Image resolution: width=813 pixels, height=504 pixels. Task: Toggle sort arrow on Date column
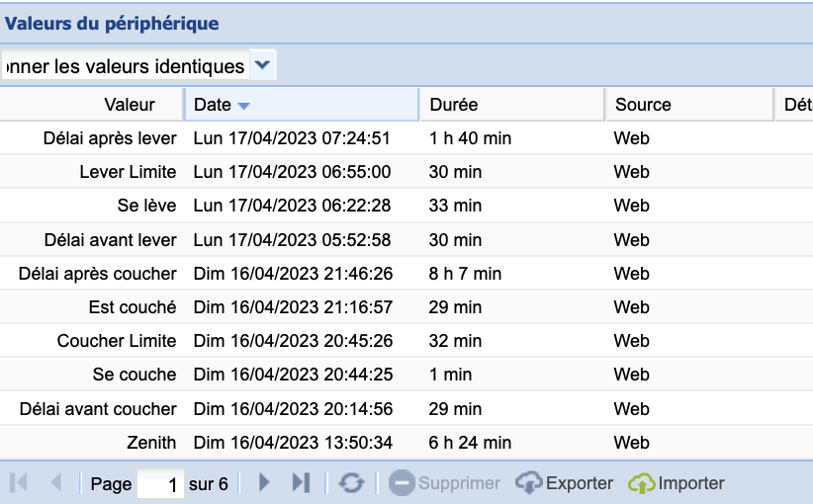(244, 105)
